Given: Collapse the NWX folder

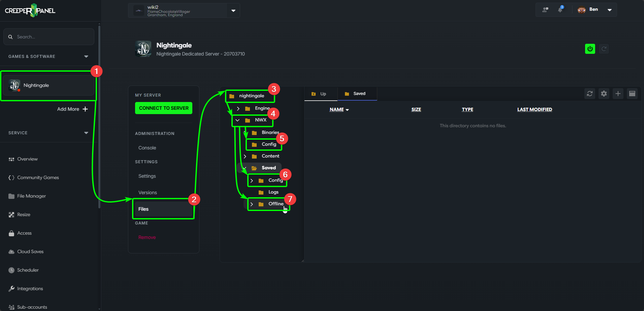Looking at the screenshot, I should click(x=237, y=120).
